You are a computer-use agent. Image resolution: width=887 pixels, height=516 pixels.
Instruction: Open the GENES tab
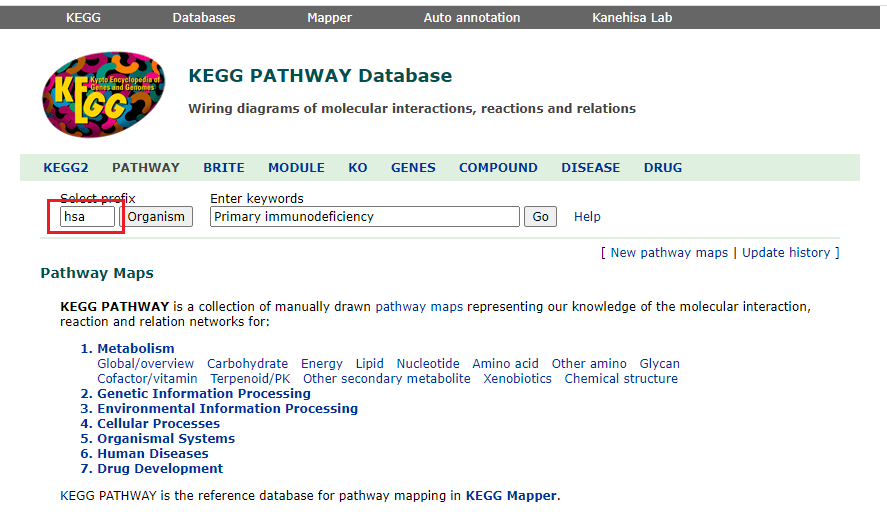413,167
